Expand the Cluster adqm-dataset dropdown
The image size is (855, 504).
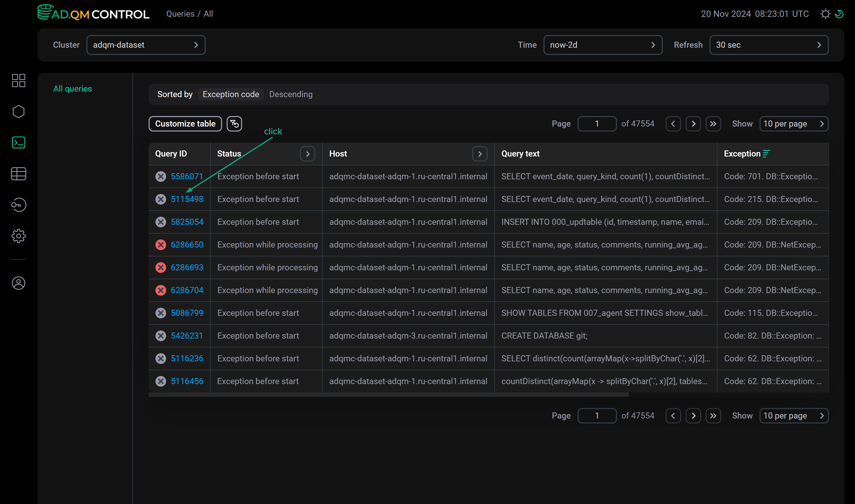pos(146,45)
